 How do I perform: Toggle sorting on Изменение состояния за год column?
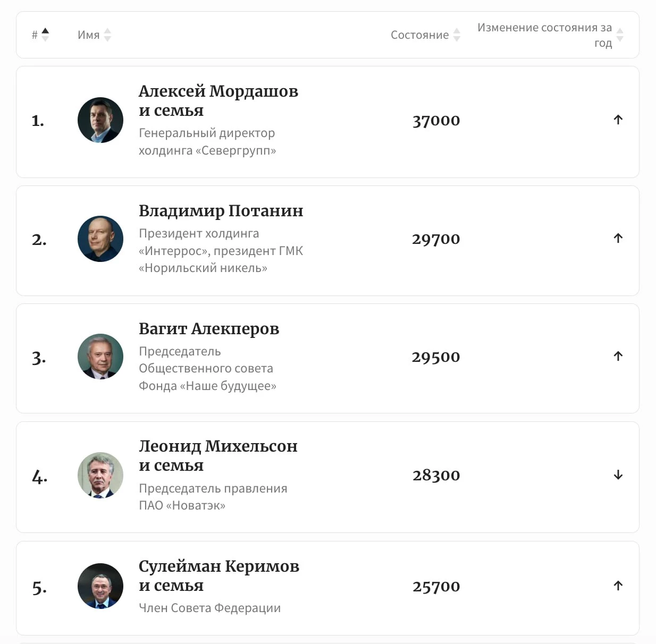[x=620, y=35]
